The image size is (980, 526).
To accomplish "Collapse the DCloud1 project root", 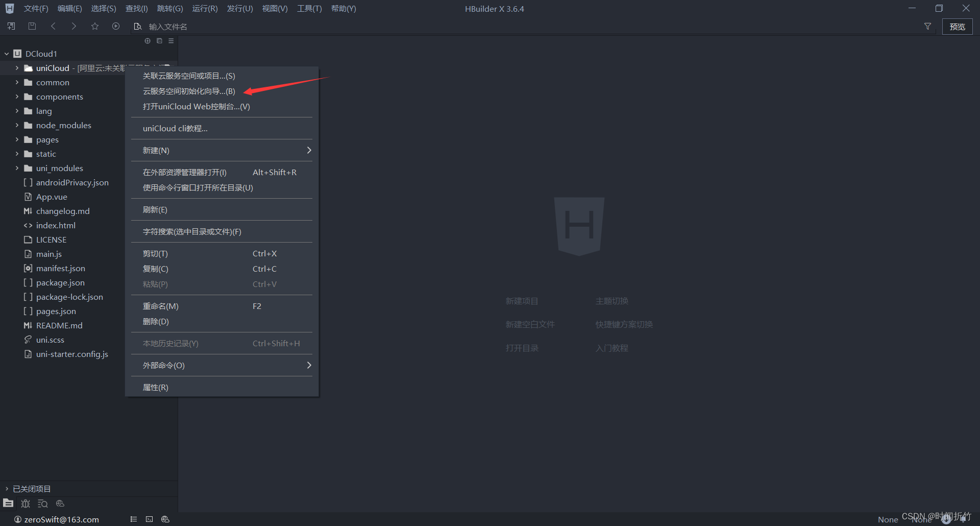I will tap(7, 54).
